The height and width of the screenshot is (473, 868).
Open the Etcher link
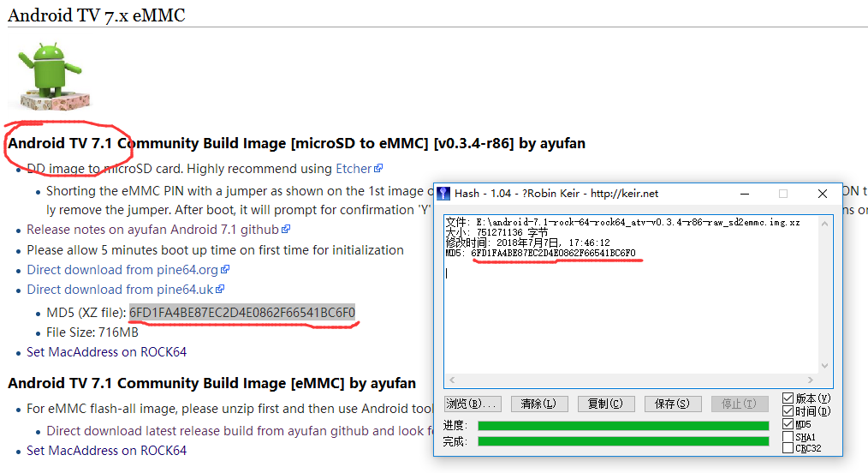pos(353,169)
